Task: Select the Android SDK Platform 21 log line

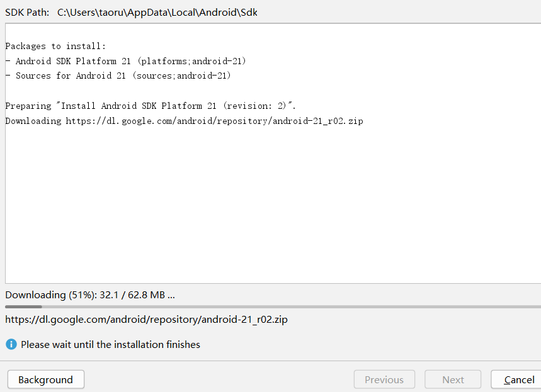Action: pyautogui.click(x=125, y=61)
